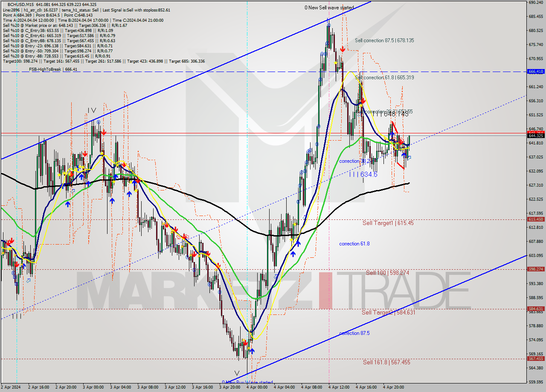The image size is (546, 392).
Task: Click the '3 Apr 12:00' time axis label
Action: (175, 387)
